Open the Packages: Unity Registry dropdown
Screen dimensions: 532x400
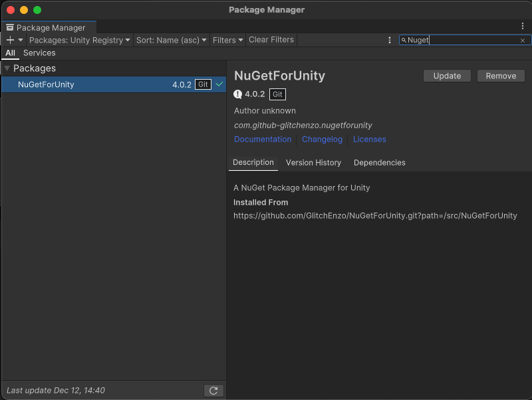point(80,40)
